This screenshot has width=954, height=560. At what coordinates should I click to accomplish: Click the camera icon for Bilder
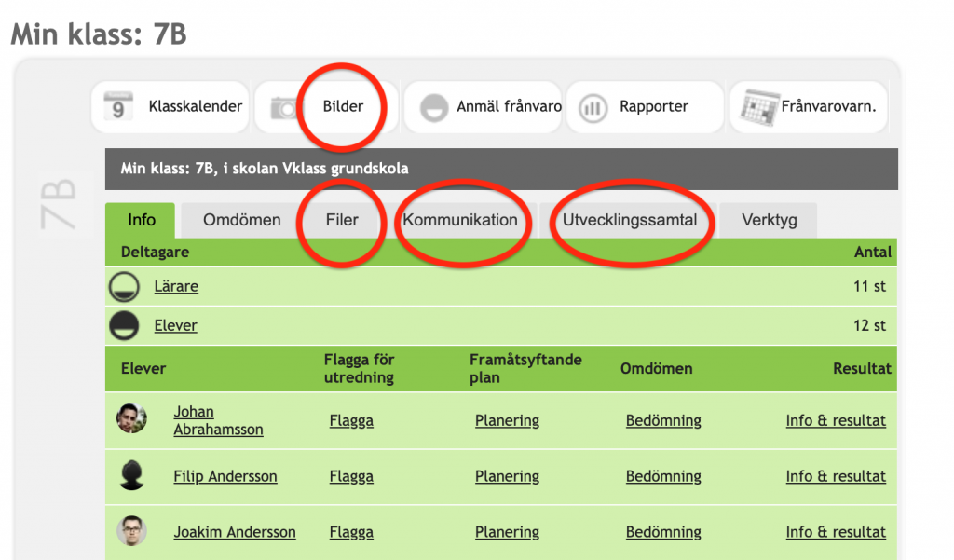pyautogui.click(x=283, y=108)
